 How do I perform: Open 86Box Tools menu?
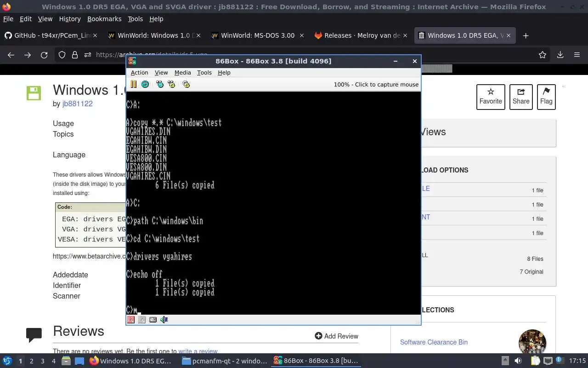(x=204, y=73)
